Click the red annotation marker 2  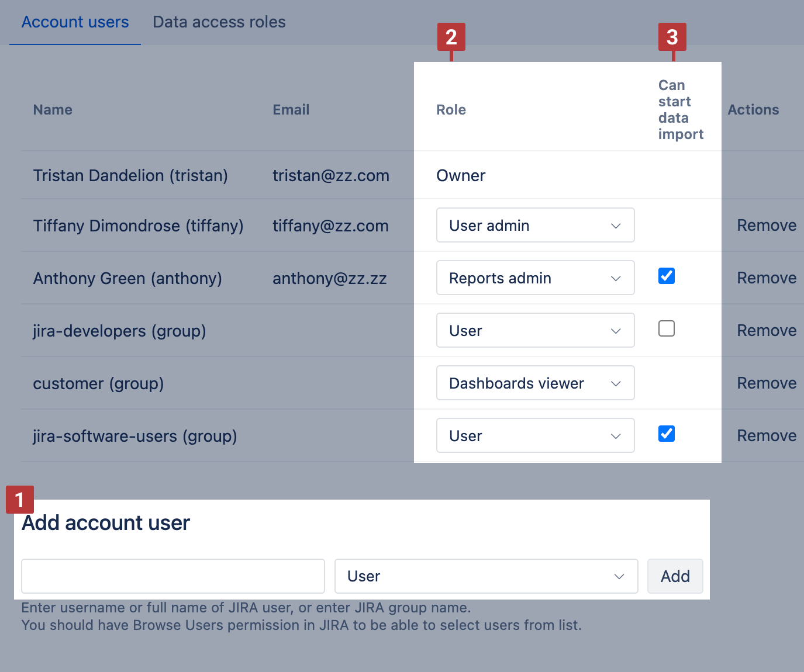pos(451,37)
